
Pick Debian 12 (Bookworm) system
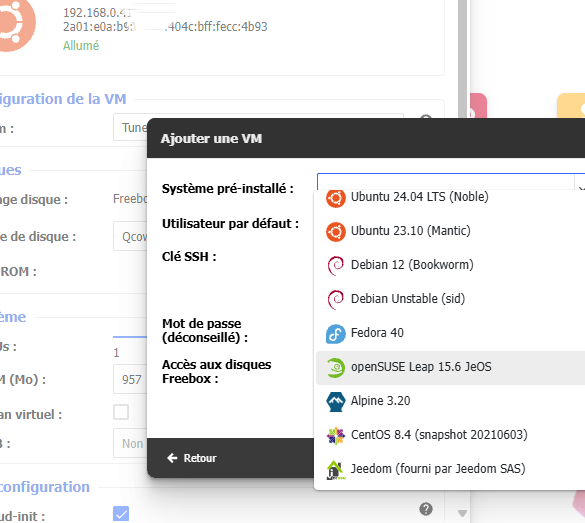tap(450, 265)
